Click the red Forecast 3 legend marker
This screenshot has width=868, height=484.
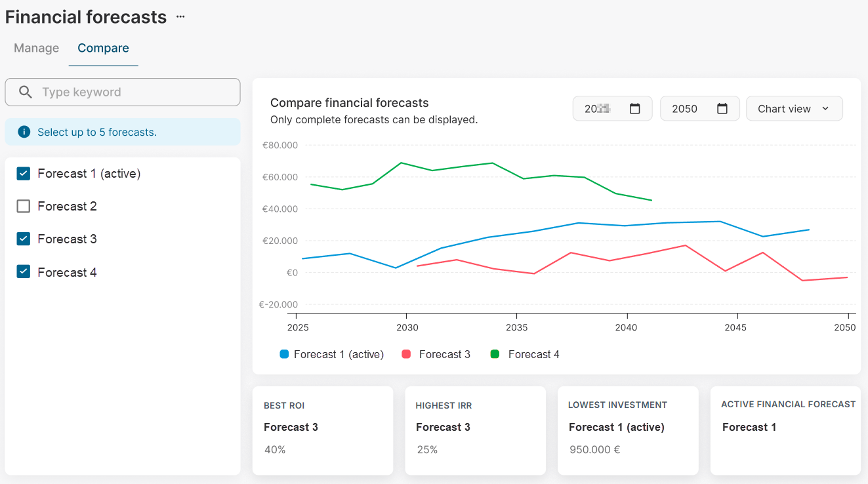tap(406, 354)
